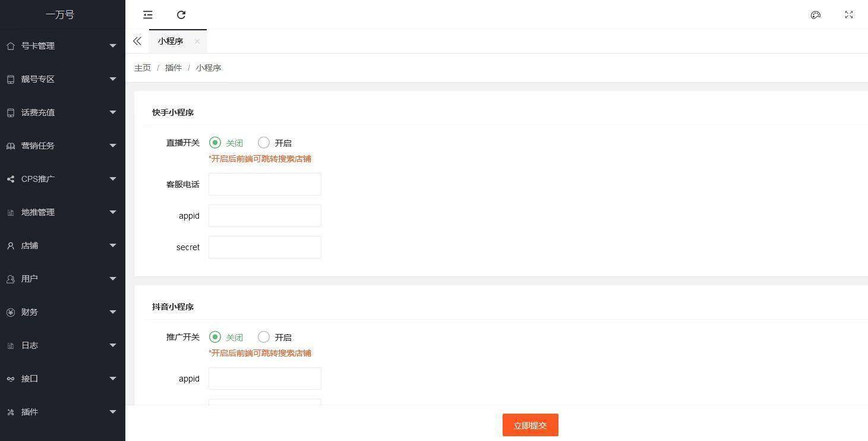Screen dimensions: 868x441
Task: Expand the 营销任务 sidebar menu arrow
Action: click(x=113, y=146)
